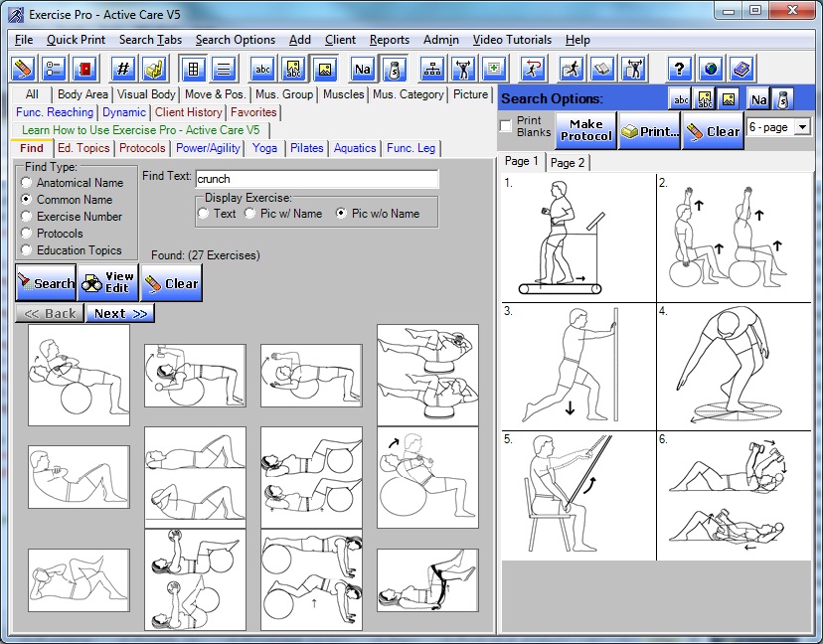Select treadmill walking exercise numbered 1
823x644 pixels.
(x=578, y=238)
